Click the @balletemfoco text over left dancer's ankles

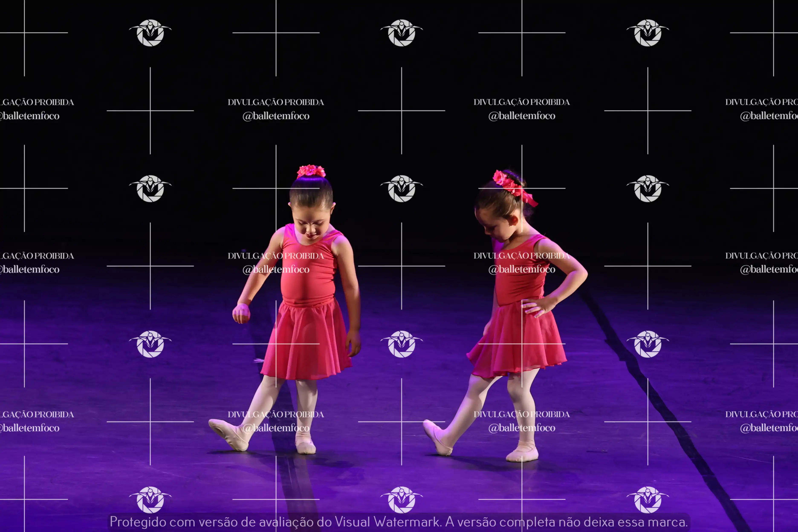[276, 428]
